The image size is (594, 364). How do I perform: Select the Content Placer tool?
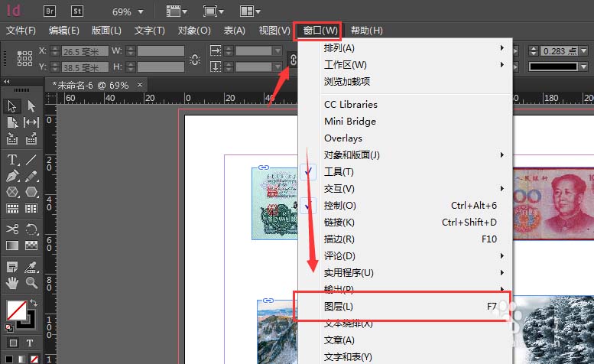[x=31, y=138]
